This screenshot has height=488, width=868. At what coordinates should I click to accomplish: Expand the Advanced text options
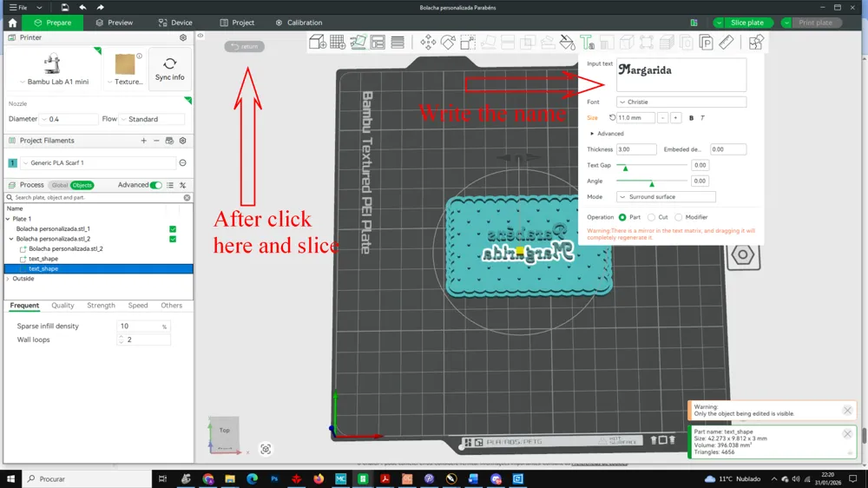608,134
